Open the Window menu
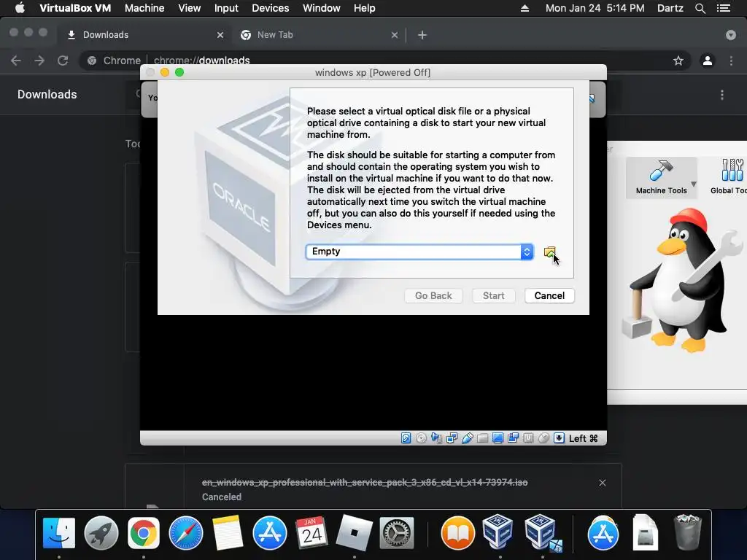Image resolution: width=747 pixels, height=560 pixels. tap(322, 8)
